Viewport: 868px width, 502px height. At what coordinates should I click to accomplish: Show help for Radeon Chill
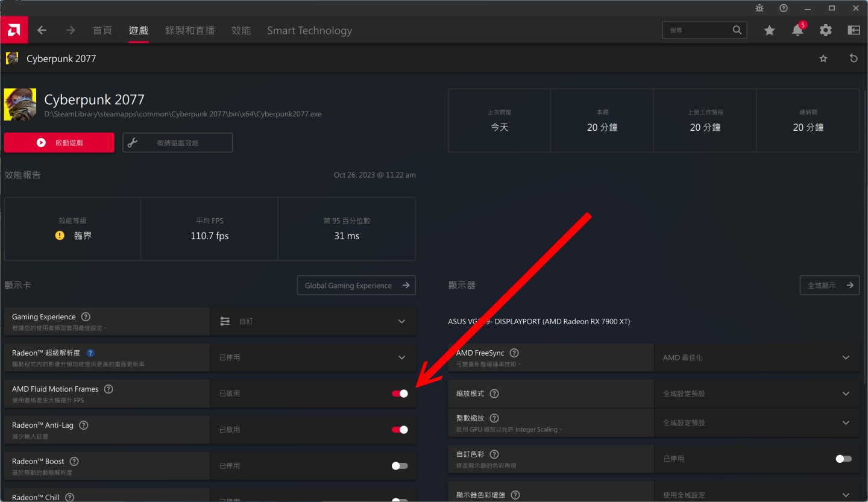69,497
